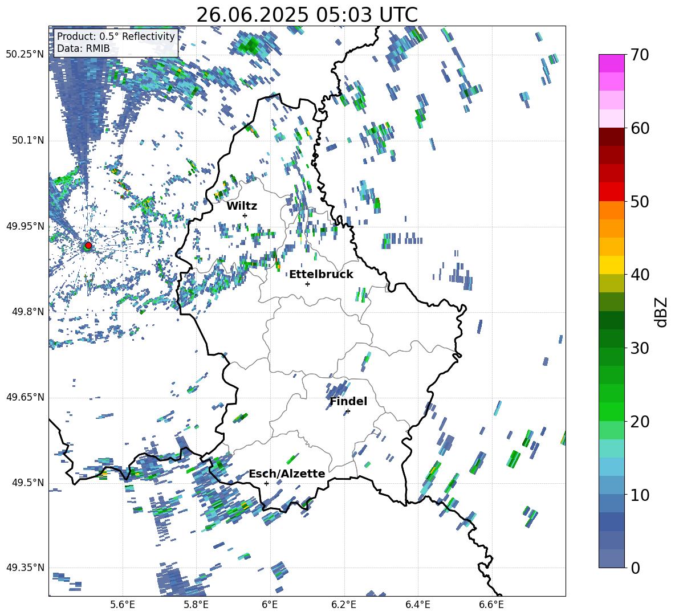This screenshot has width=675, height=616.
Task: Click the Ettelbruck city label
Action: point(321,275)
